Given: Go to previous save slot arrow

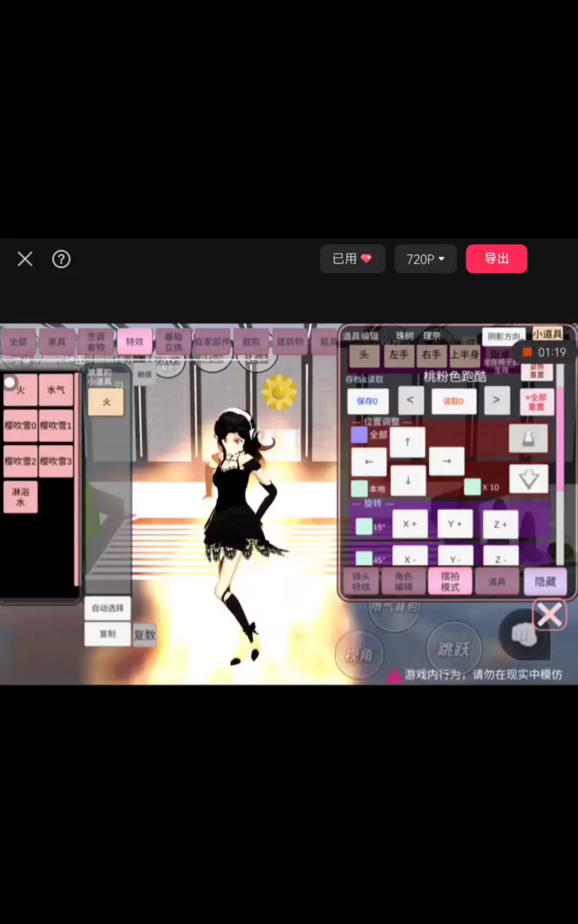Looking at the screenshot, I should click(410, 400).
